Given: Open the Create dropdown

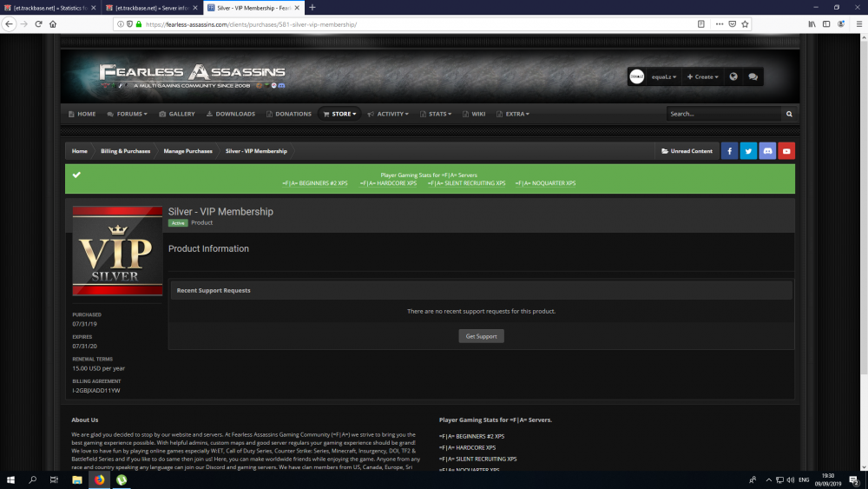Looking at the screenshot, I should tap(702, 76).
